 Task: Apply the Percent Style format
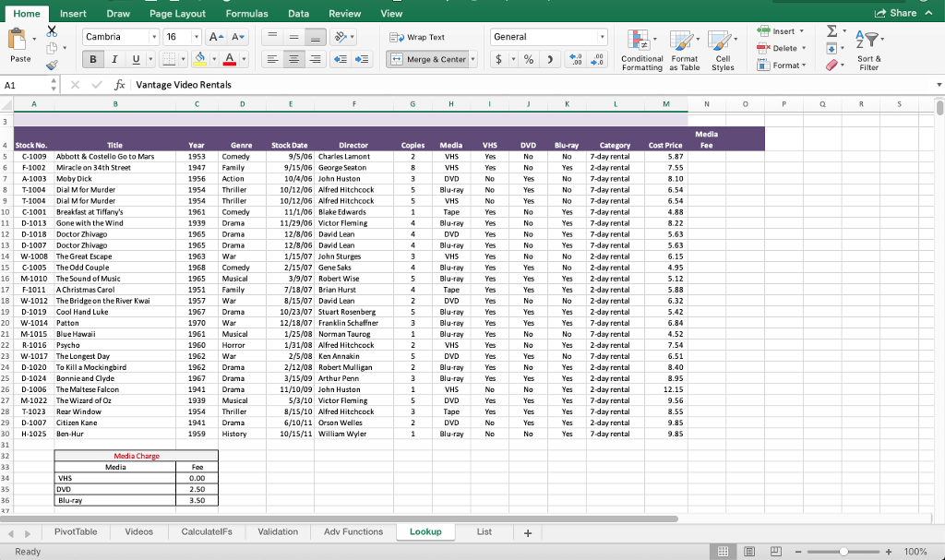tap(529, 59)
